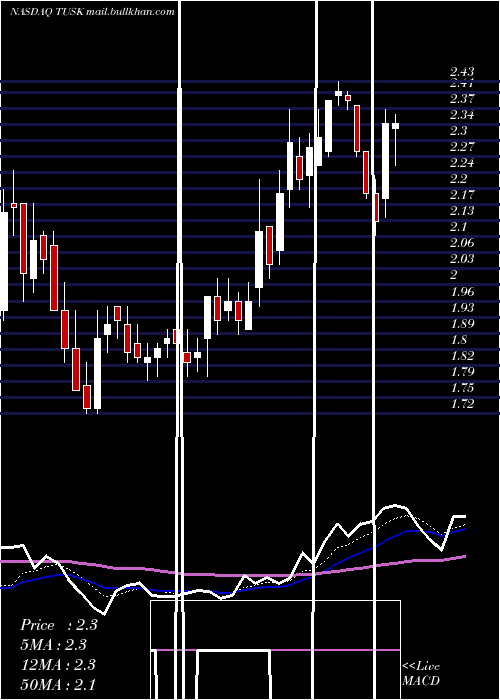
Task: Click the 1.82 price axis label
Action: [462, 356]
